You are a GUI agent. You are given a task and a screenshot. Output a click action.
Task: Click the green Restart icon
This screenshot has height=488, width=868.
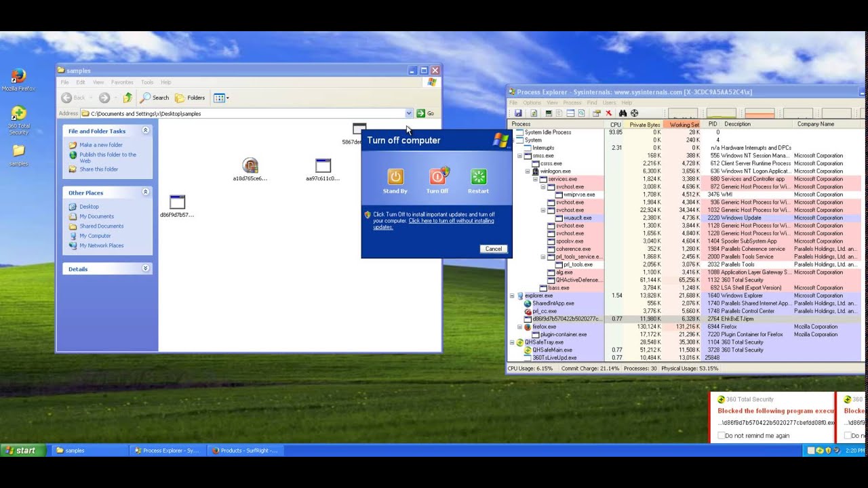click(479, 177)
